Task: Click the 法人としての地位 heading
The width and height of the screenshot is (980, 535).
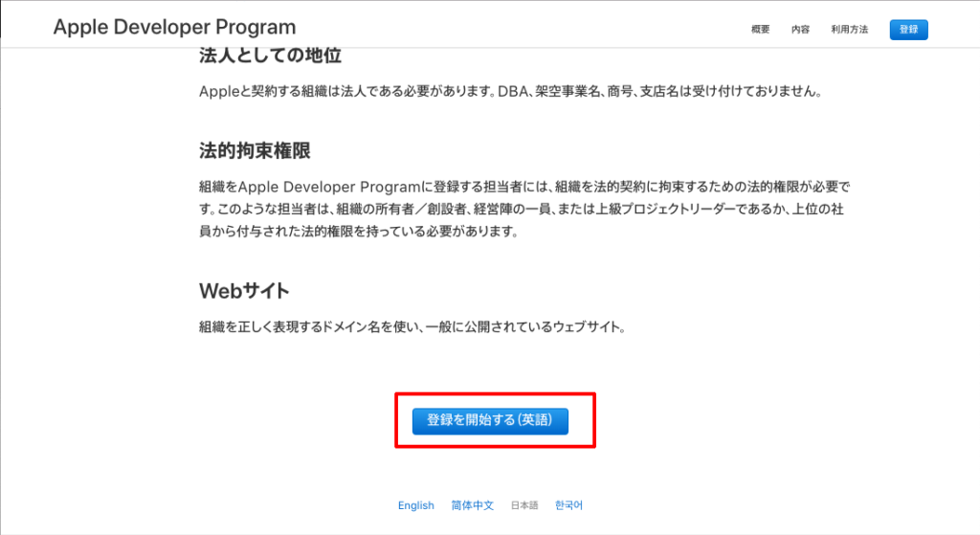Action: coord(270,56)
